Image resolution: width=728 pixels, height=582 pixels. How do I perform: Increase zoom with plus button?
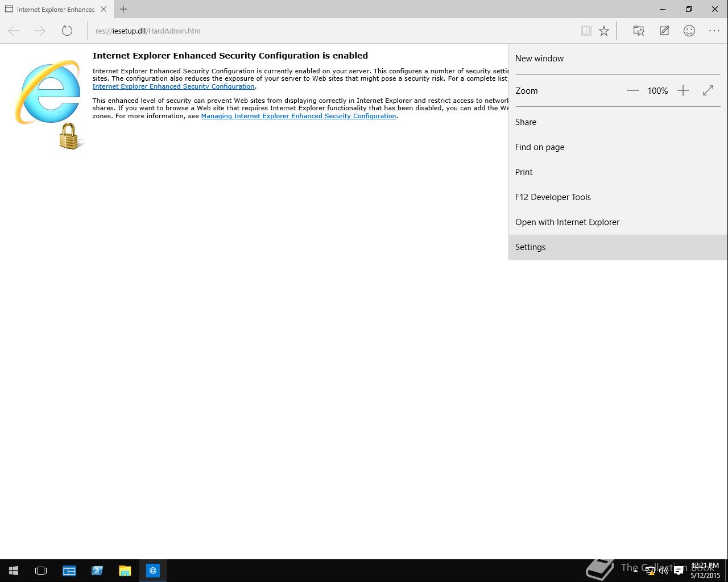click(x=683, y=90)
